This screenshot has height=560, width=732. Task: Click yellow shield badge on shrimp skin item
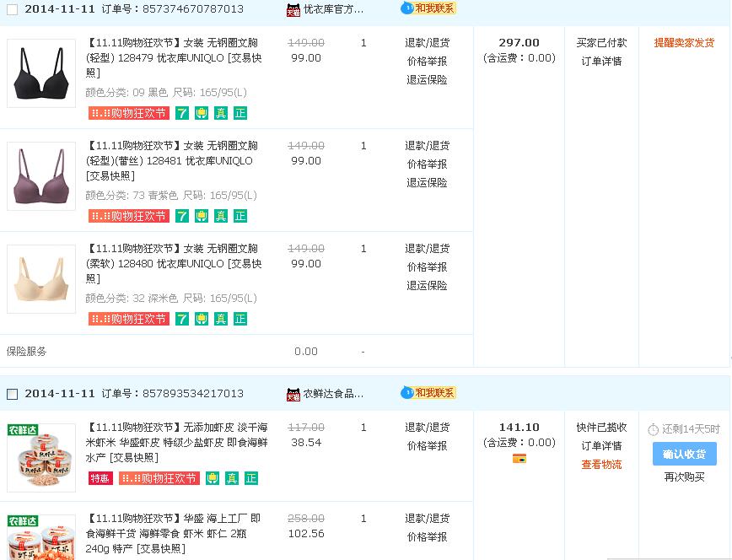213,478
